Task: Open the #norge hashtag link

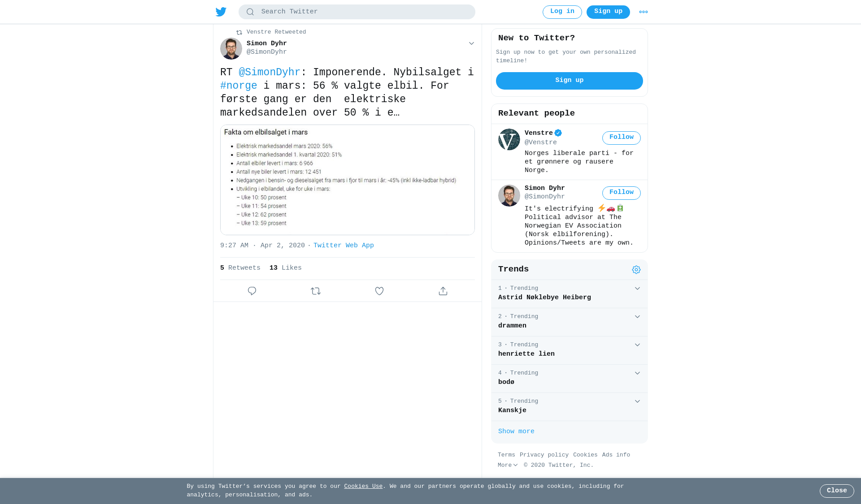Action: [x=239, y=86]
